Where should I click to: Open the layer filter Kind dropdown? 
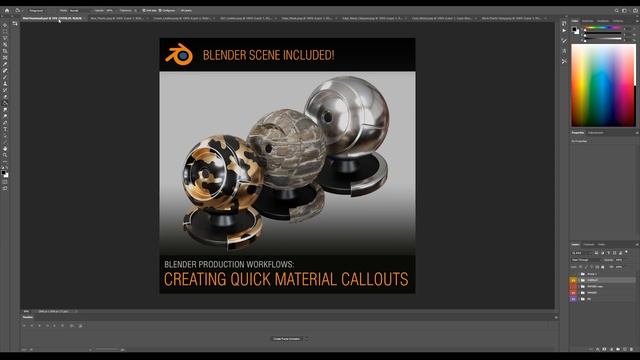[581, 253]
